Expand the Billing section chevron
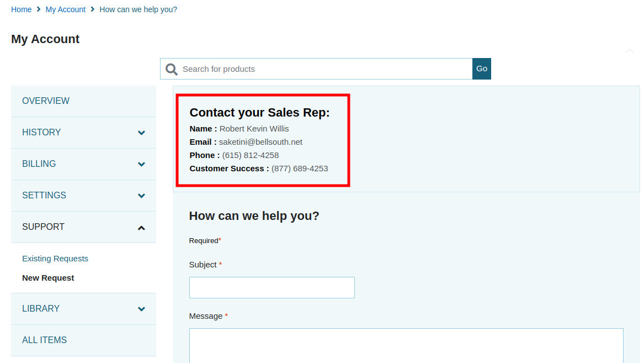The height and width of the screenshot is (363, 644). click(x=141, y=164)
